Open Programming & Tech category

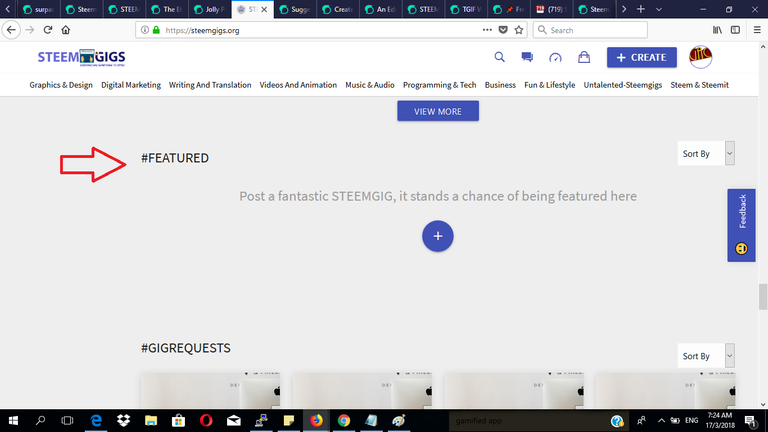[439, 85]
